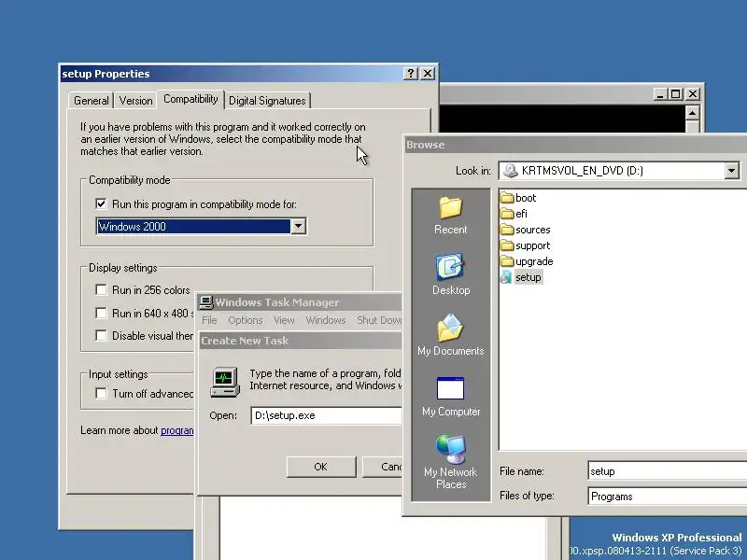This screenshot has width=747, height=560.
Task: Open the Digital Signatures tab
Action: [267, 101]
